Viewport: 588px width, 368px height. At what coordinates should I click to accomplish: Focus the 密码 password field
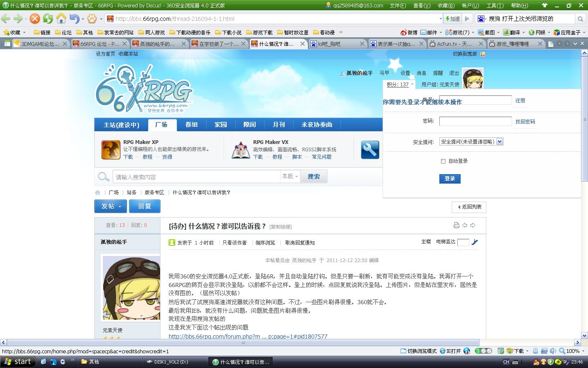click(475, 121)
